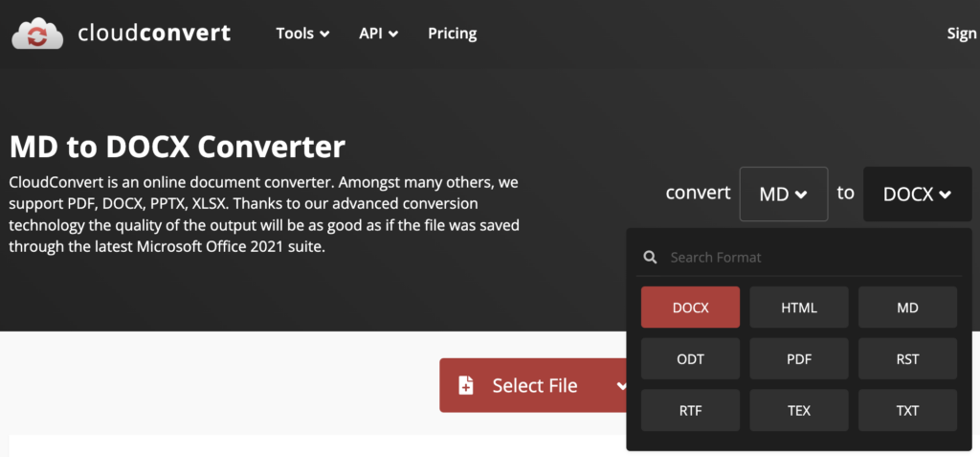Pick the ODT format option

[690, 359]
